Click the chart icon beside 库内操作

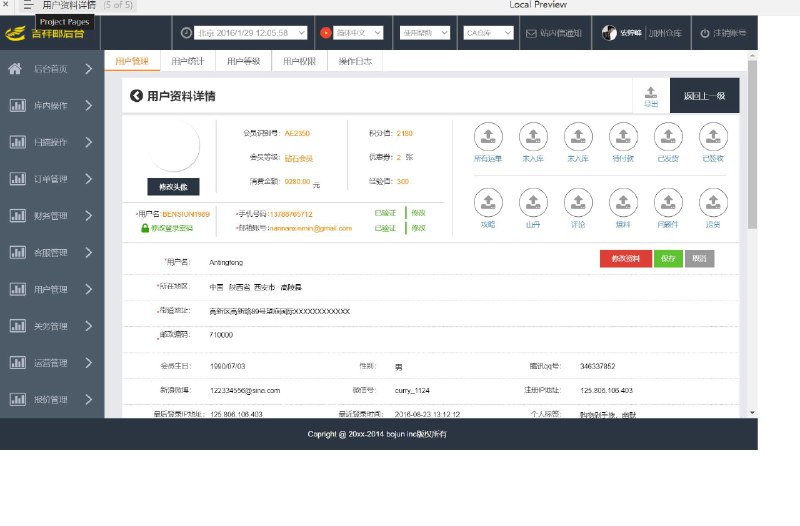17,106
